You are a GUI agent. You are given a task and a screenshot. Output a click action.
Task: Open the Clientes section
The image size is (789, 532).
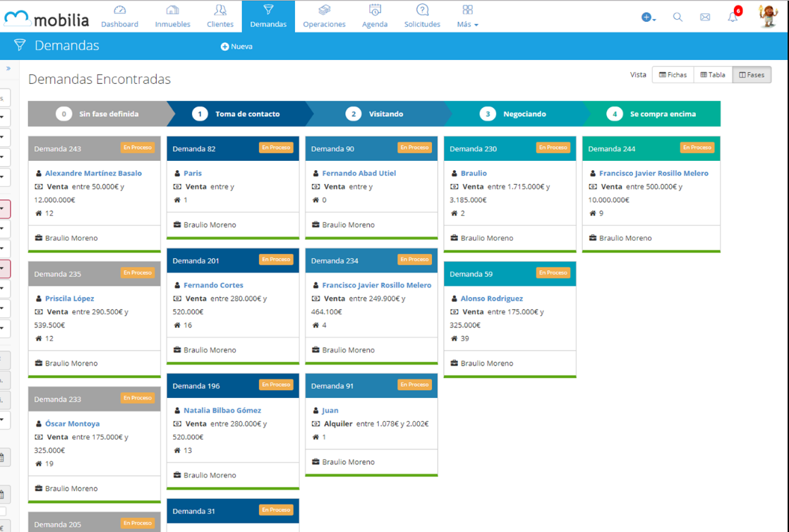pos(220,16)
